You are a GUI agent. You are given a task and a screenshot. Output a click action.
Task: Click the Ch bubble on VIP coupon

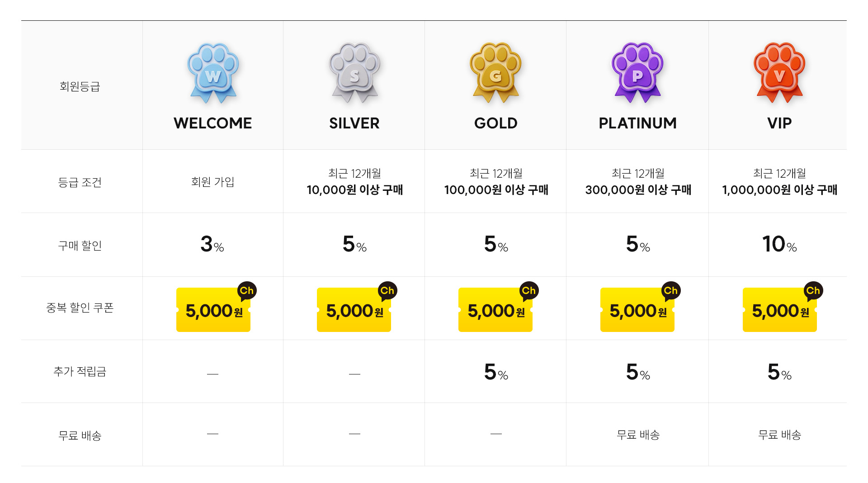(x=813, y=291)
